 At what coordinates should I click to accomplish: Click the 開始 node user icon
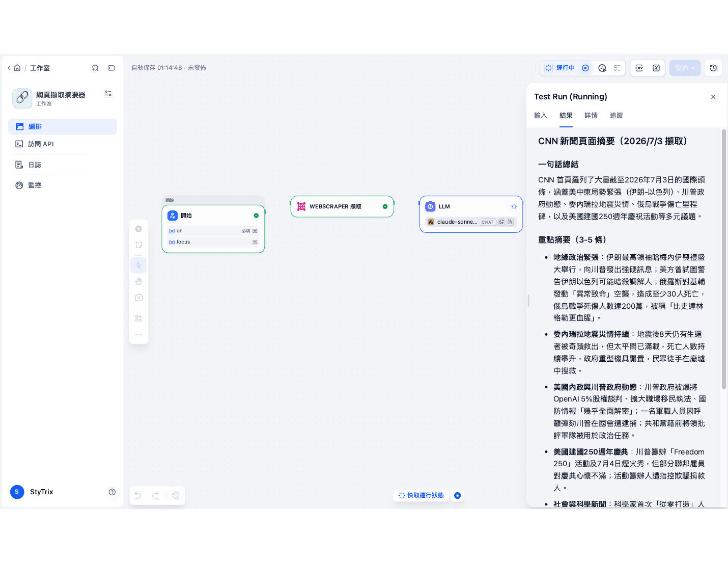[173, 216]
